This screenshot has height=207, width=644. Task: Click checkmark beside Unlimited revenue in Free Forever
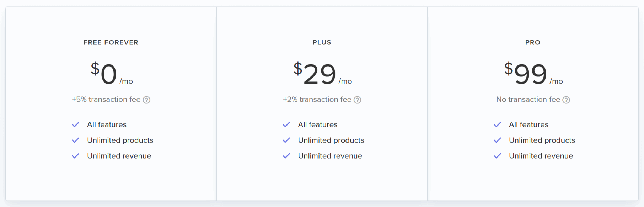point(76,156)
